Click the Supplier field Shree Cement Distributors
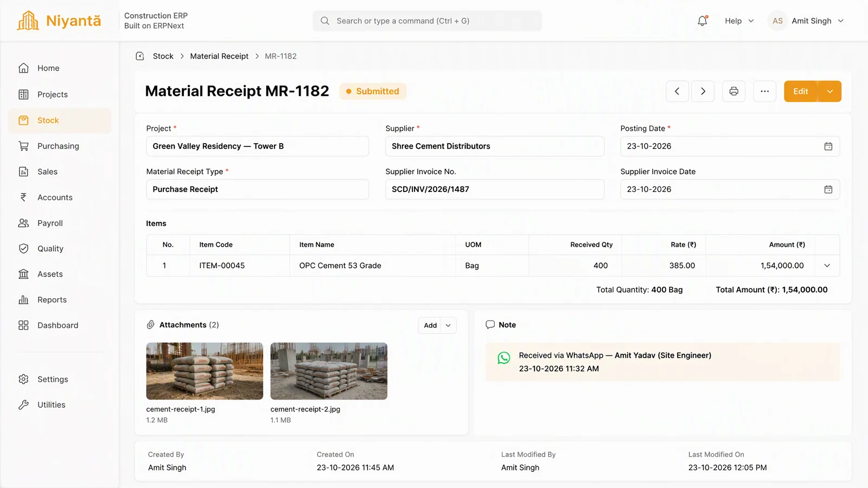The image size is (868, 488). pyautogui.click(x=495, y=146)
